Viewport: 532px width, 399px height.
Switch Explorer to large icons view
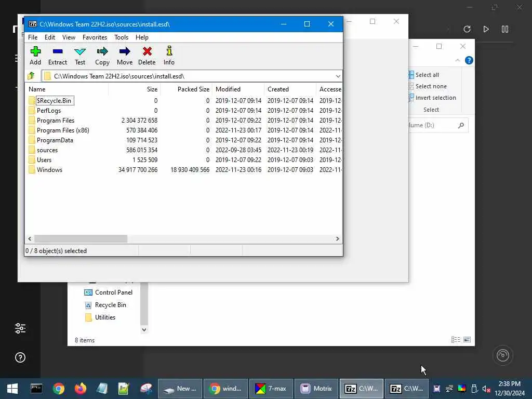(467, 340)
